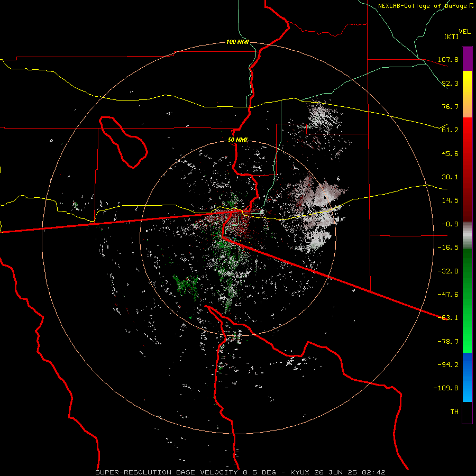The height and width of the screenshot is (476, 476).
Task: Click the gray near-zero segment of the color bar
Action: pyautogui.click(x=467, y=235)
